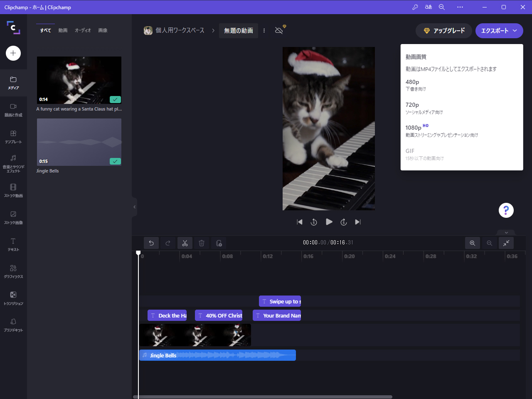
Task: Click the key icon in title bar
Action: click(415, 7)
